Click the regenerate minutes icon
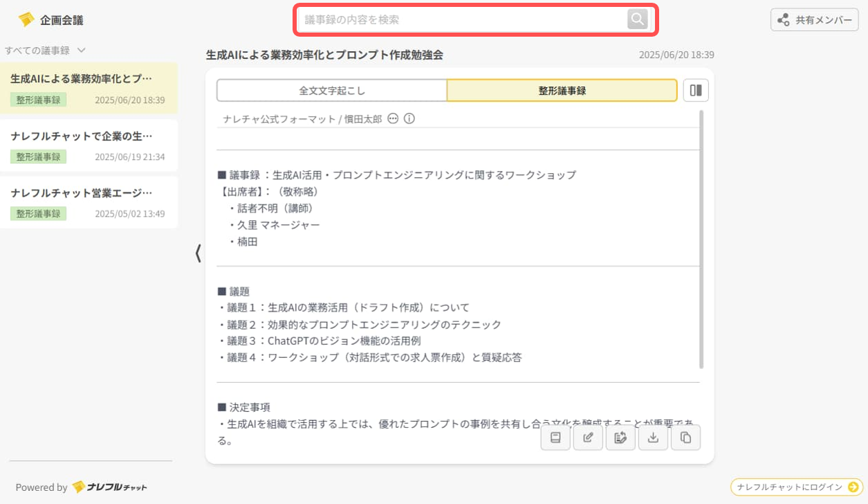Screen dimensions: 868x504 [x=620, y=437]
